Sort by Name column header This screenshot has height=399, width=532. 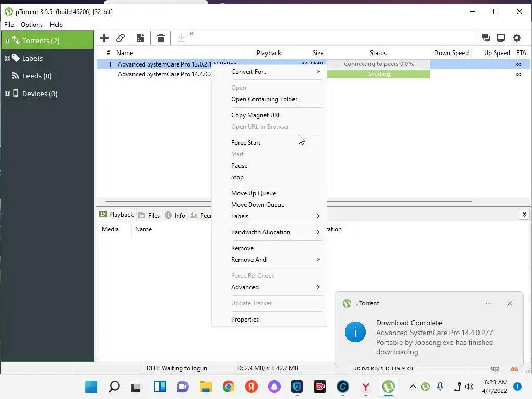point(178,53)
